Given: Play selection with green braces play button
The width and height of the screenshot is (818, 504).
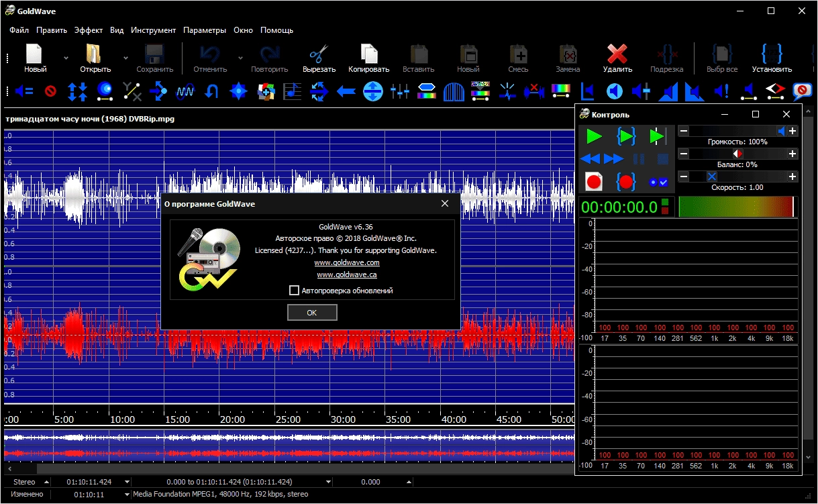Looking at the screenshot, I should point(625,137).
